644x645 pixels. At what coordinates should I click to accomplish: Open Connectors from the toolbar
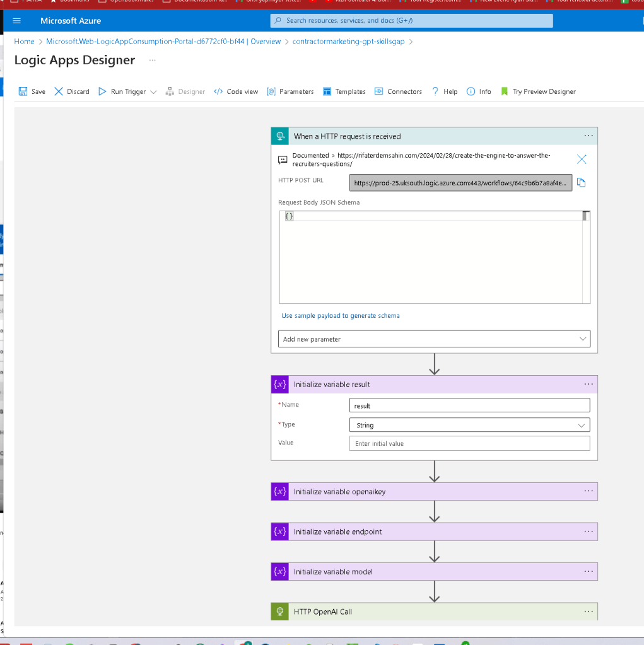point(398,91)
